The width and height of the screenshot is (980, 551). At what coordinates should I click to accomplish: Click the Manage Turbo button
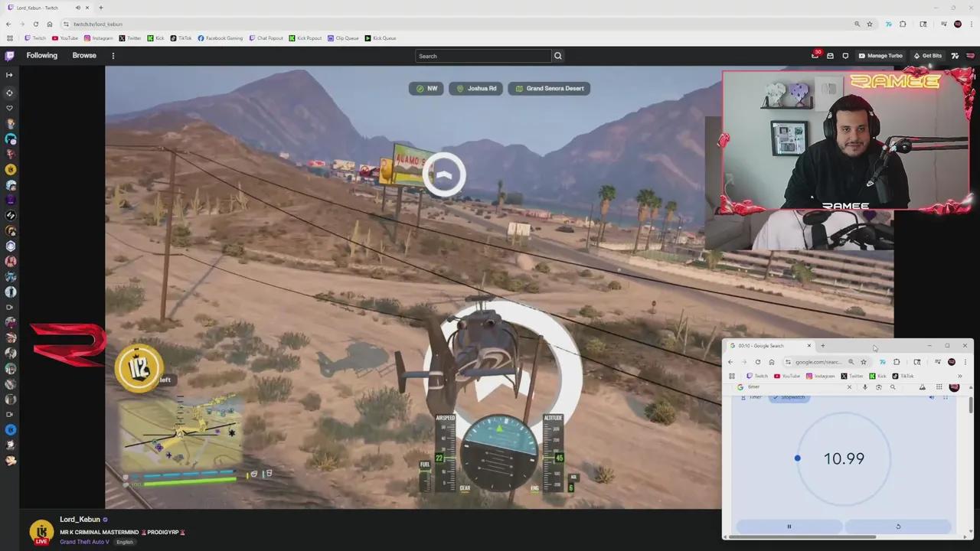pyautogui.click(x=880, y=56)
